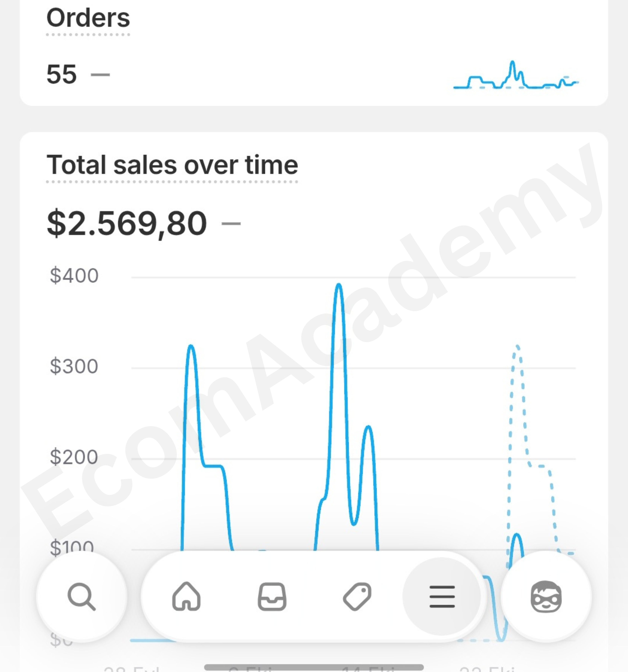Viewport: 628px width, 672px height.
Task: Tap the dash indicator beside $2.569,80
Action: pos(231,223)
